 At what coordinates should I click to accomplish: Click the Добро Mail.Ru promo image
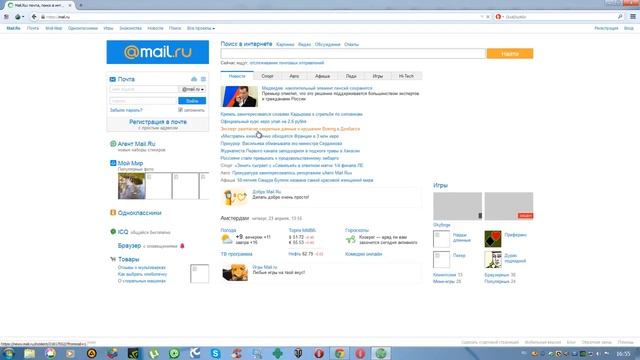pyautogui.click(x=235, y=198)
